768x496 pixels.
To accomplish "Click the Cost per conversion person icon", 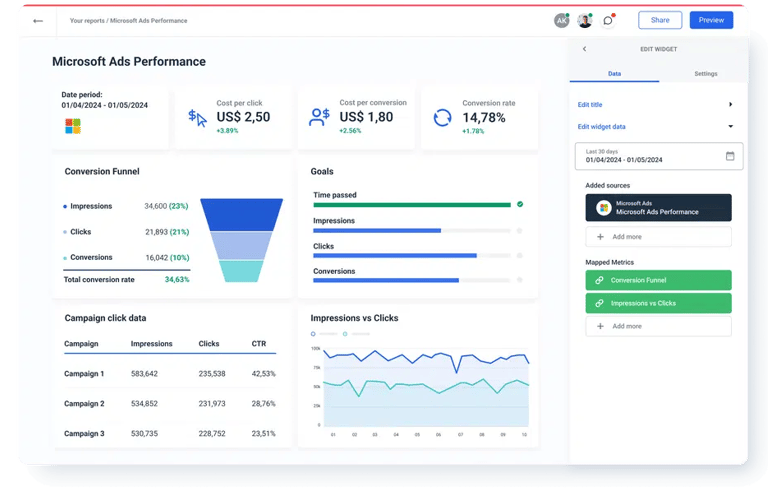I will (319, 117).
